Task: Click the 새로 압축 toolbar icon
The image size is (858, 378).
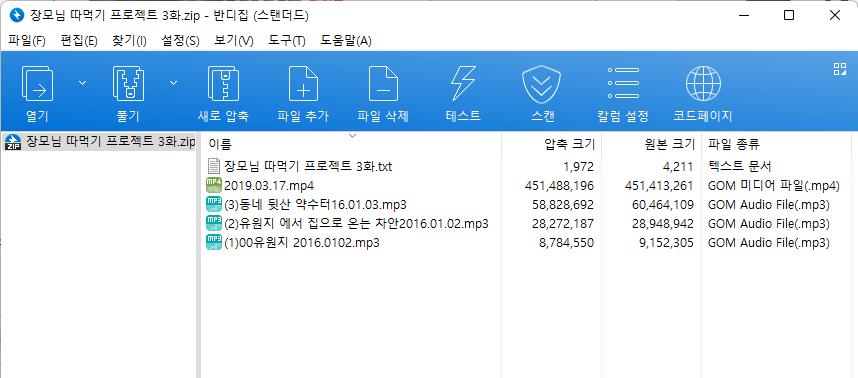Action: [223, 84]
